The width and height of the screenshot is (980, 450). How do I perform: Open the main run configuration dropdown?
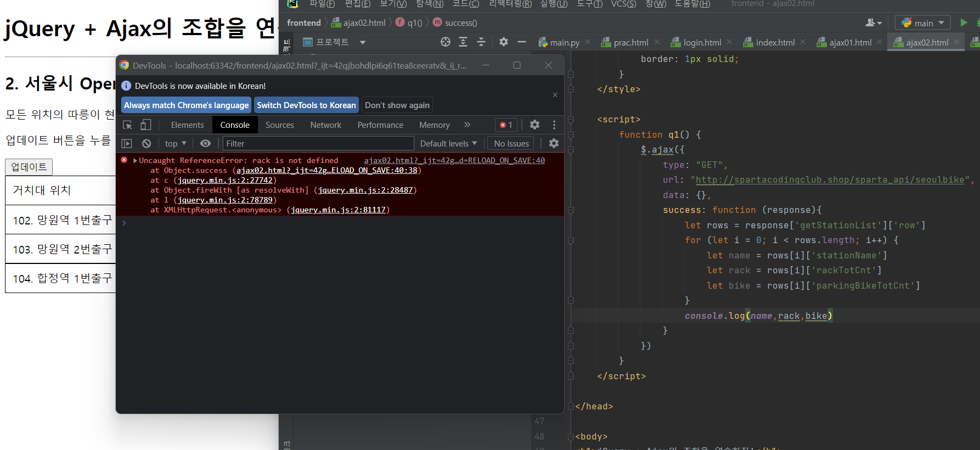[x=922, y=23]
